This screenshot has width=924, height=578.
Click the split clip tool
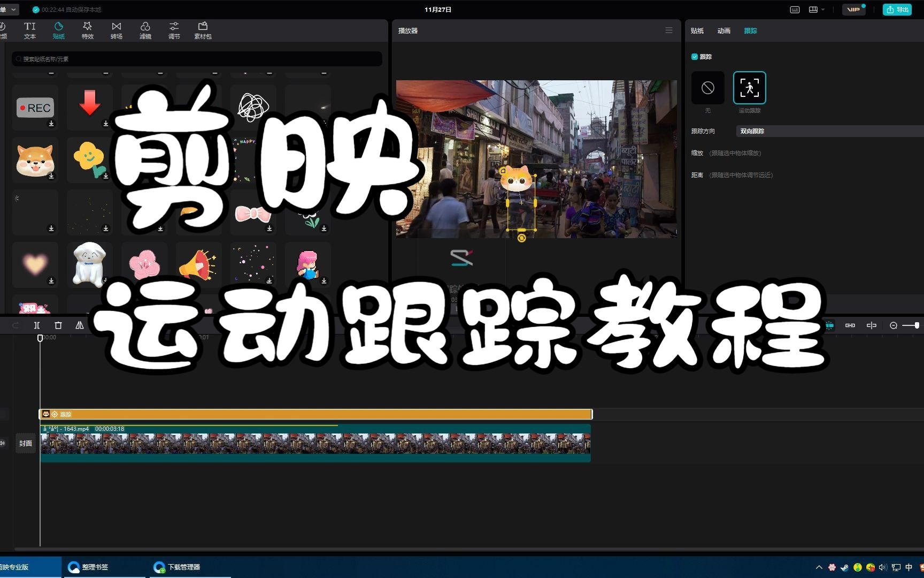37,325
